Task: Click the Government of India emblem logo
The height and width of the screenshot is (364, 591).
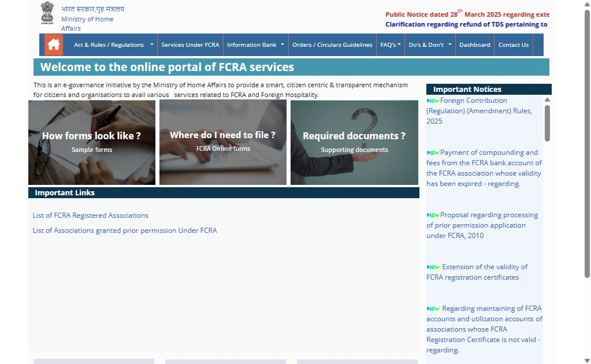Action: (47, 13)
